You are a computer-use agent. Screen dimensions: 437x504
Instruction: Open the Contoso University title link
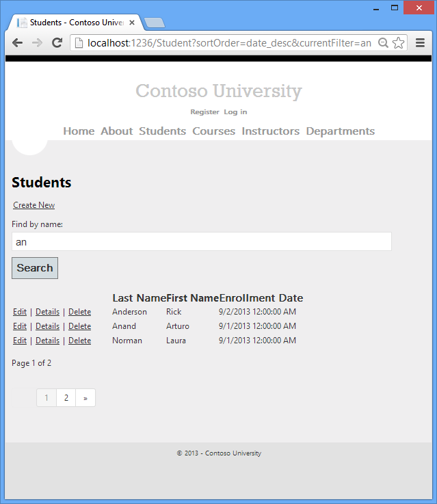(x=219, y=91)
